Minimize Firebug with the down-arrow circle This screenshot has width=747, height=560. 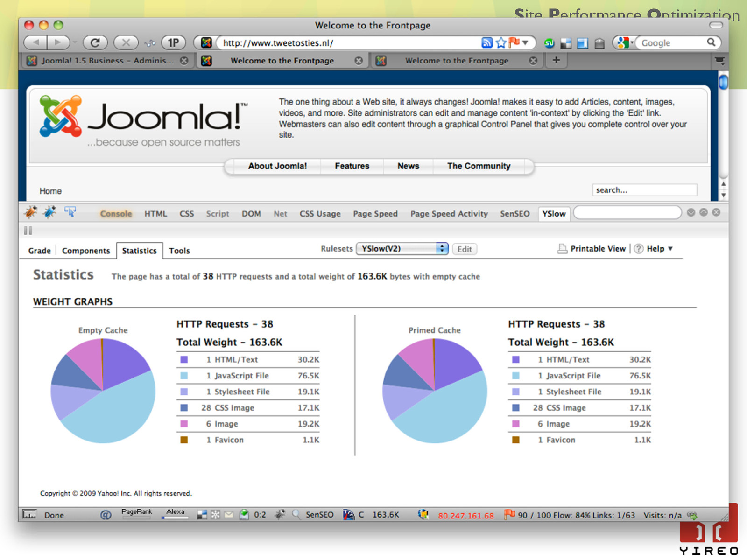[691, 212]
